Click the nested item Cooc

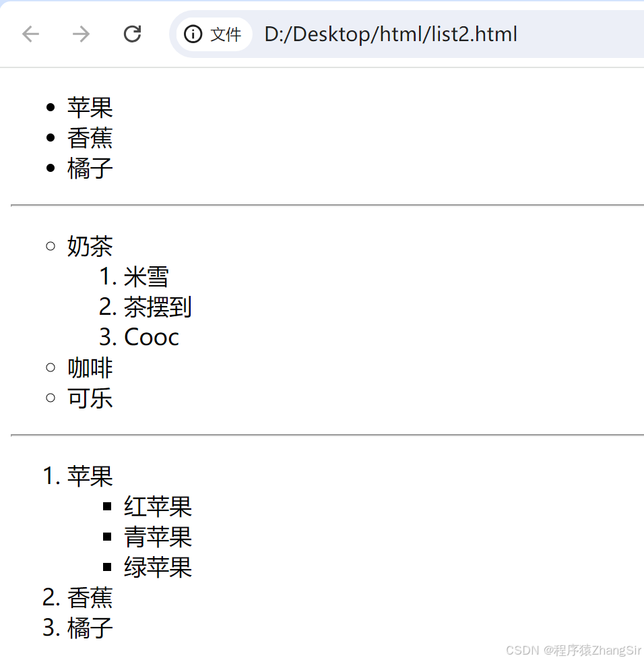point(151,337)
